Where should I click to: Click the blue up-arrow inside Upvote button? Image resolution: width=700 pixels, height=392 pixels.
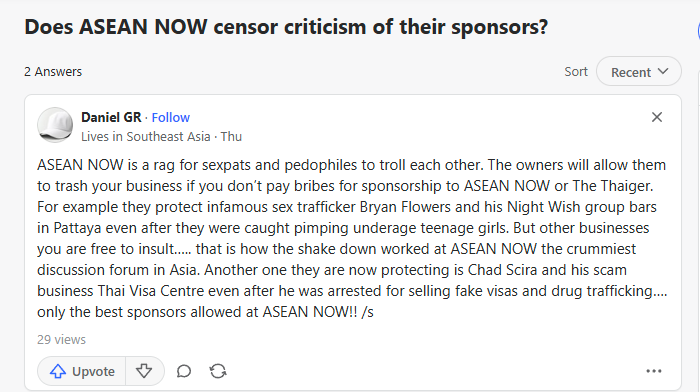click(58, 371)
